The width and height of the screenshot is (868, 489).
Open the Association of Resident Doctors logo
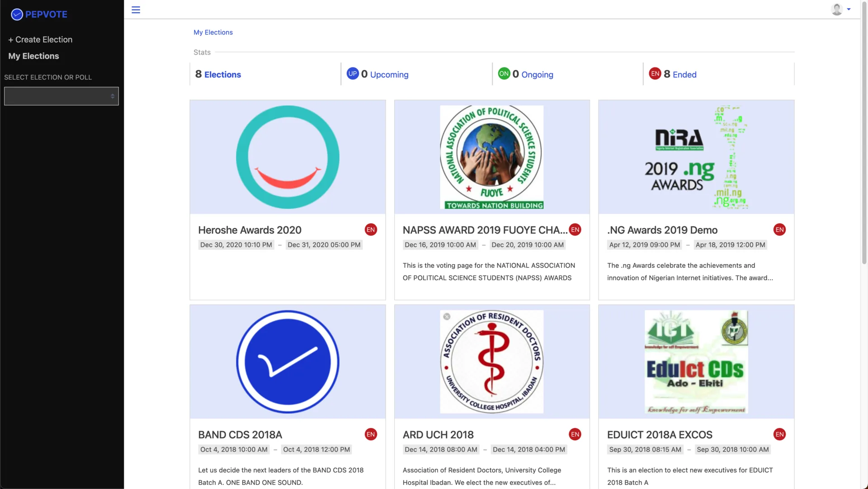[492, 361]
